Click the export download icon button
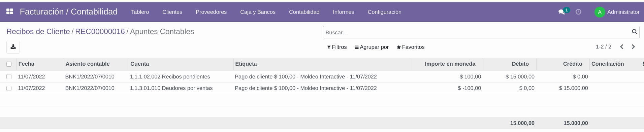 (13, 47)
